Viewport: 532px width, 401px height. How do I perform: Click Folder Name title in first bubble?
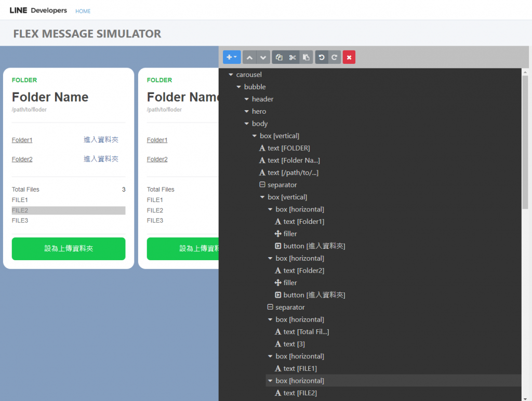(50, 97)
